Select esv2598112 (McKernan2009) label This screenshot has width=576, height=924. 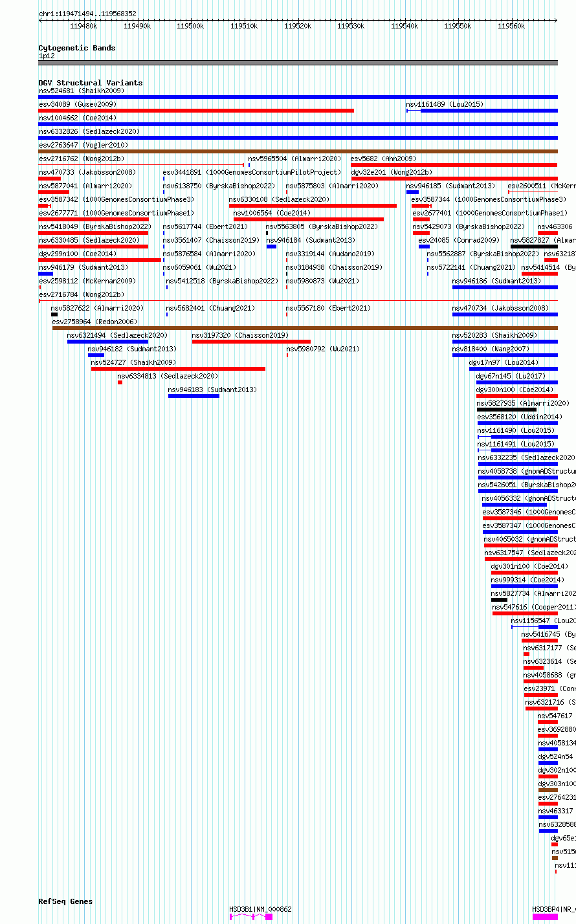point(87,281)
